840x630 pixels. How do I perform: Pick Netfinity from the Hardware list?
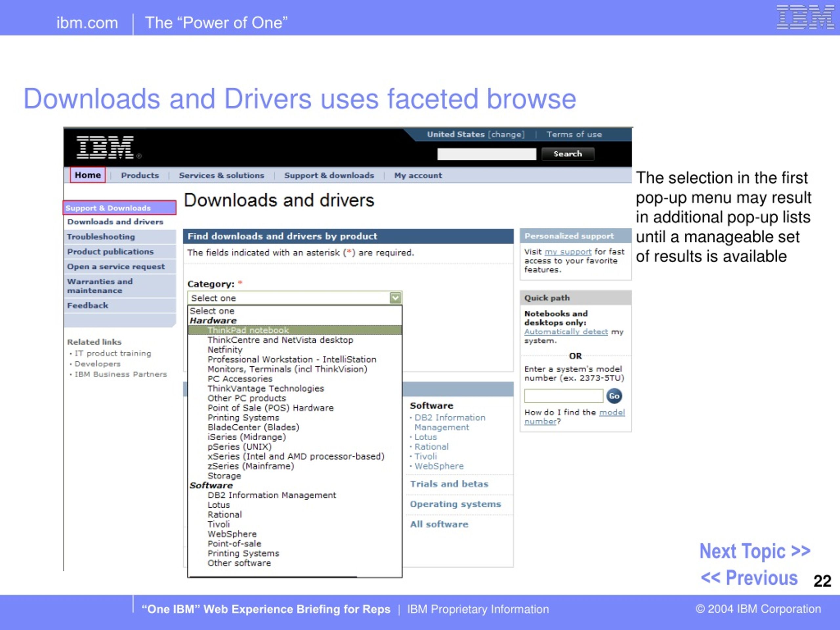click(225, 350)
